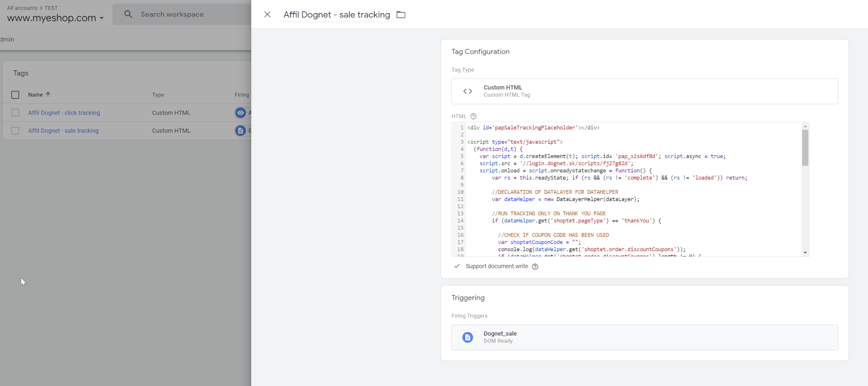Image resolution: width=868 pixels, height=386 pixels.
Task: Toggle the select-all tags checkbox
Action: (15, 95)
